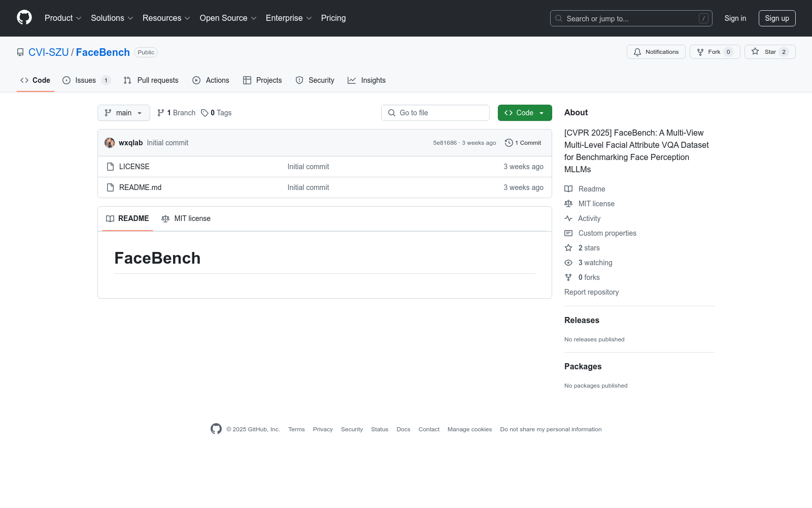
Task: Open the Privacy footer link
Action: 323,429
